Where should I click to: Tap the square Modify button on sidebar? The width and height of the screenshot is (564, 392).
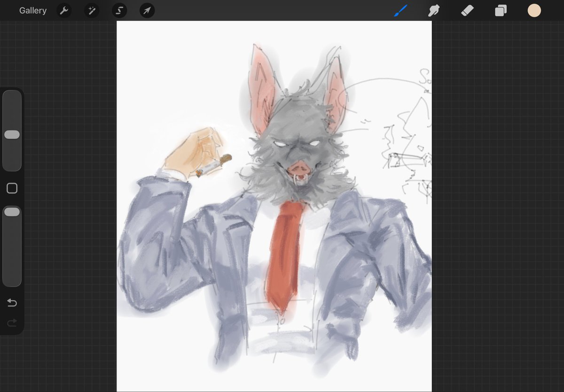click(12, 188)
